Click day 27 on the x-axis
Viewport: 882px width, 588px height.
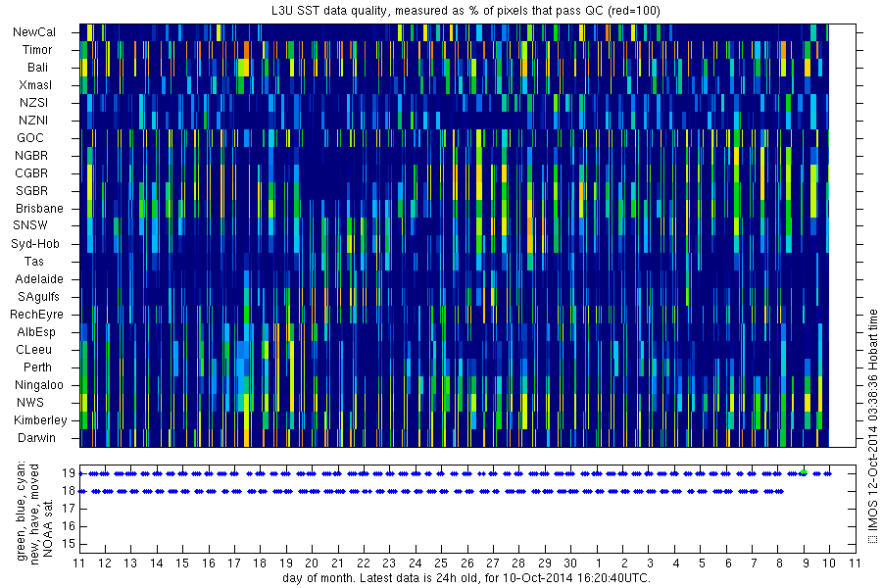[x=493, y=563]
